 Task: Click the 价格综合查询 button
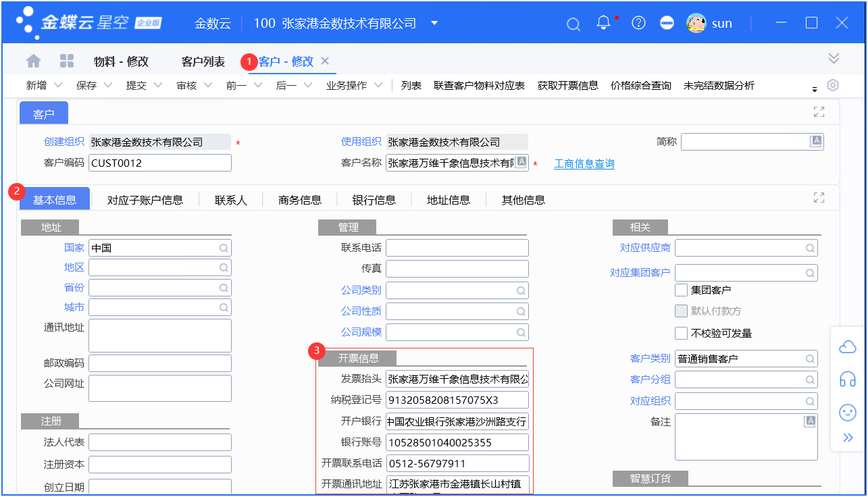pyautogui.click(x=641, y=85)
